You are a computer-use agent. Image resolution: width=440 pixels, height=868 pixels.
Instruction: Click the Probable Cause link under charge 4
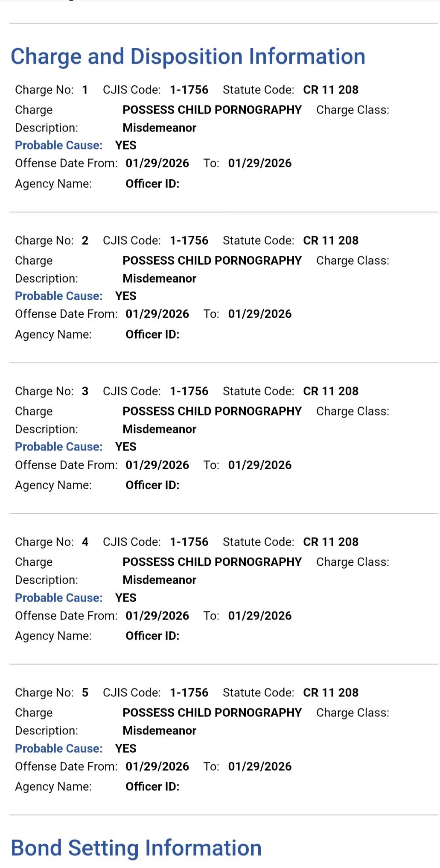(x=58, y=598)
